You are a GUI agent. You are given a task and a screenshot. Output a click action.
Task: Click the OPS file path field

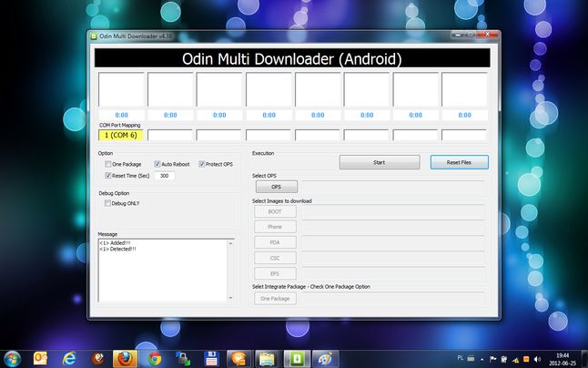click(393, 187)
